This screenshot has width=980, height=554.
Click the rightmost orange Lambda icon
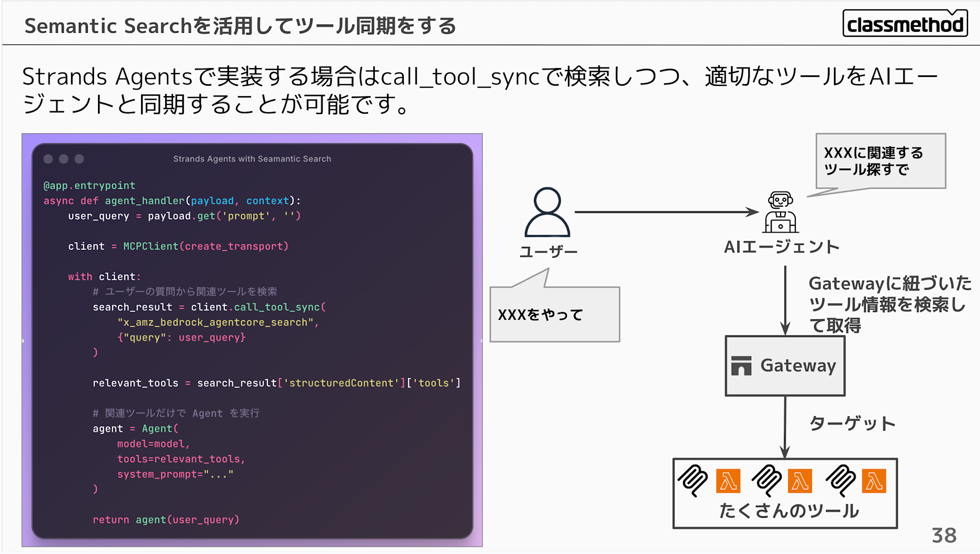click(x=874, y=481)
